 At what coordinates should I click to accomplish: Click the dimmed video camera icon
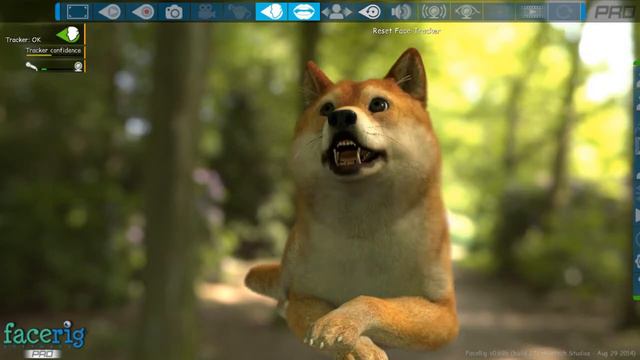[x=207, y=12]
